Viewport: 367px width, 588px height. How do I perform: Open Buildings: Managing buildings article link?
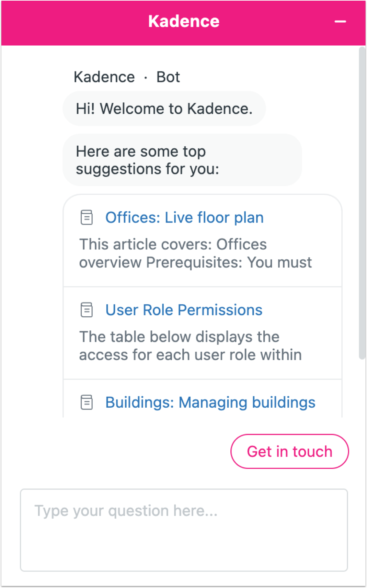click(x=210, y=403)
